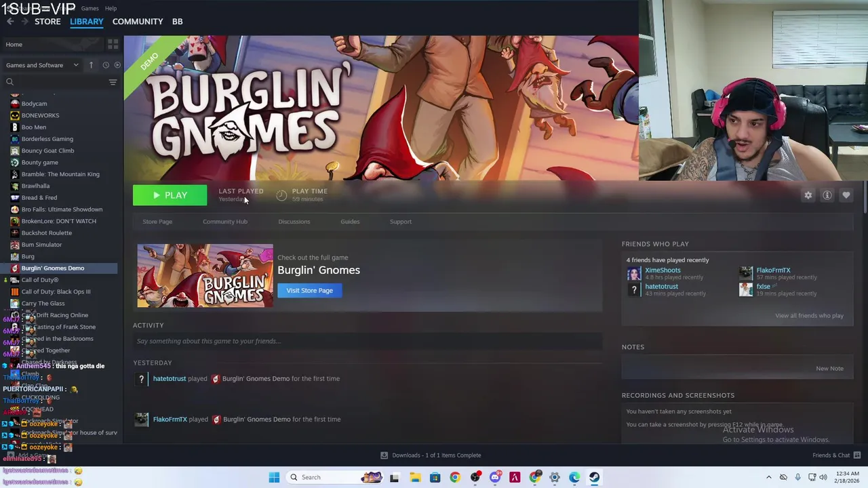Select BrokenLore: DON'T WATCH
The height and width of the screenshot is (488, 868).
coord(58,221)
